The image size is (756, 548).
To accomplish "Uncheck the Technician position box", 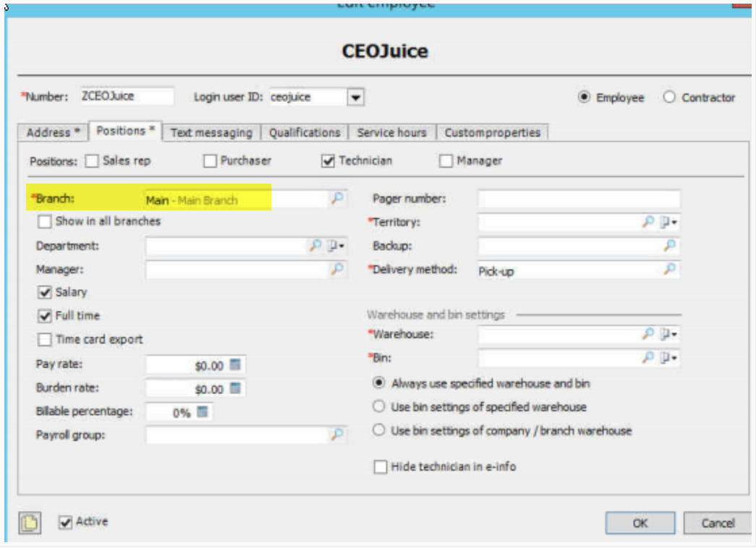I will point(328,161).
